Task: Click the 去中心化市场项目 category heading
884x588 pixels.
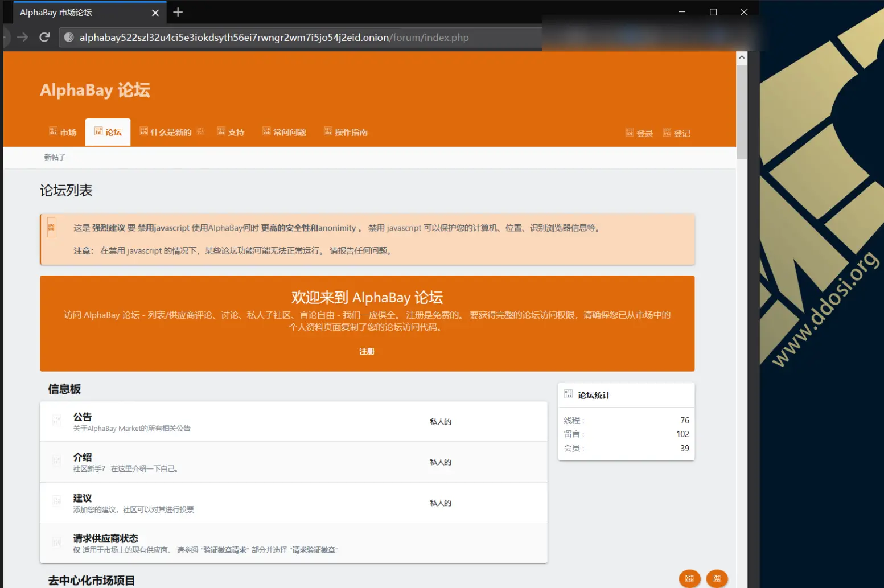Action: pos(92,581)
